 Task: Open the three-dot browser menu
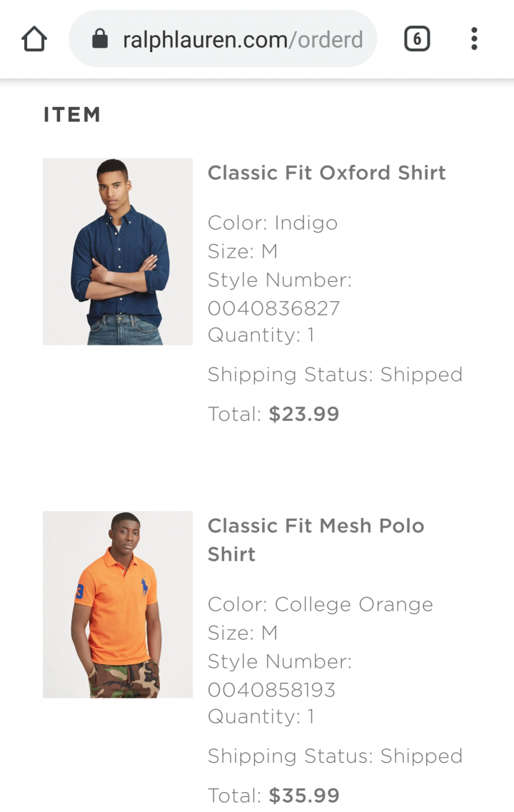tap(474, 39)
